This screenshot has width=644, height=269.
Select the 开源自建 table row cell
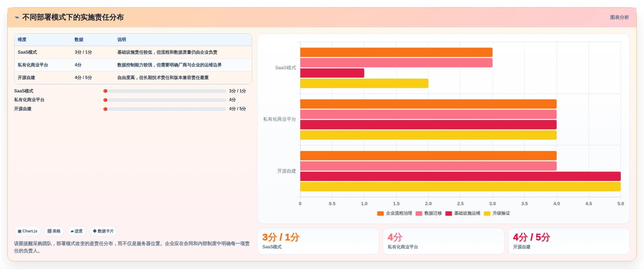pos(26,78)
